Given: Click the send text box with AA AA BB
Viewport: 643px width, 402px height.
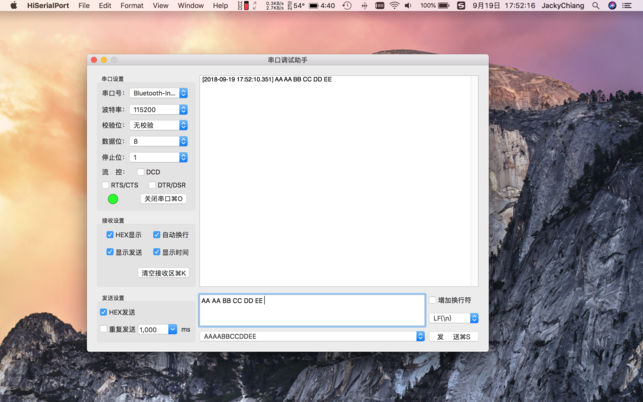Looking at the screenshot, I should (x=312, y=310).
